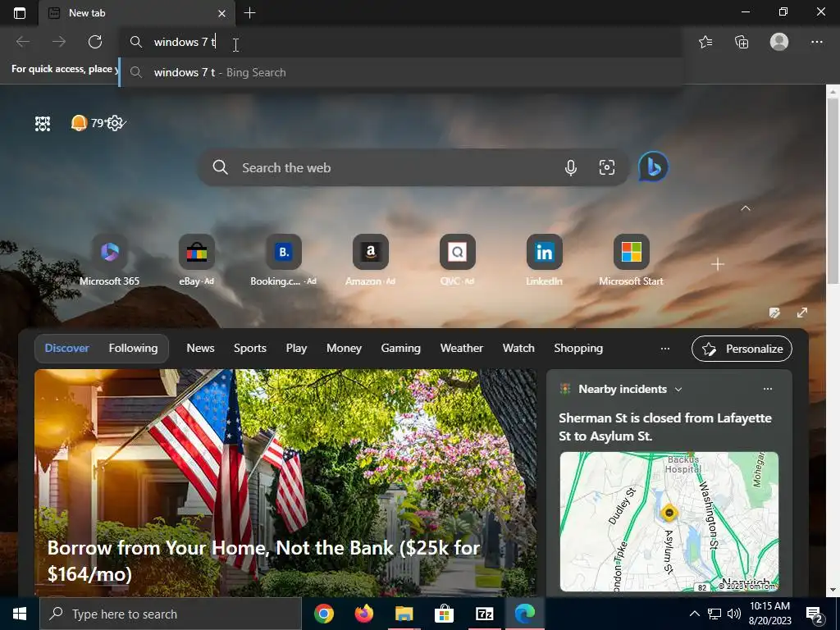Open the Collections icon
This screenshot has height=630, width=840.
coord(742,42)
